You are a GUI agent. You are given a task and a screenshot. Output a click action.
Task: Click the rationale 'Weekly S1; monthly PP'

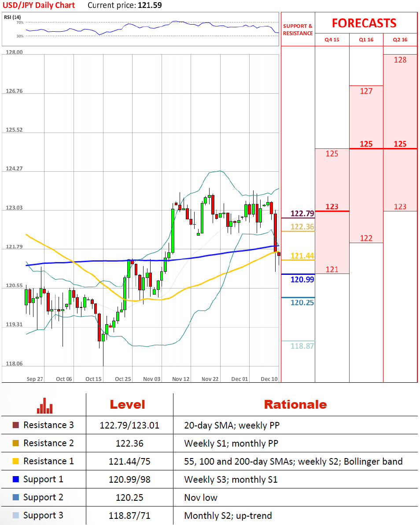click(x=231, y=444)
